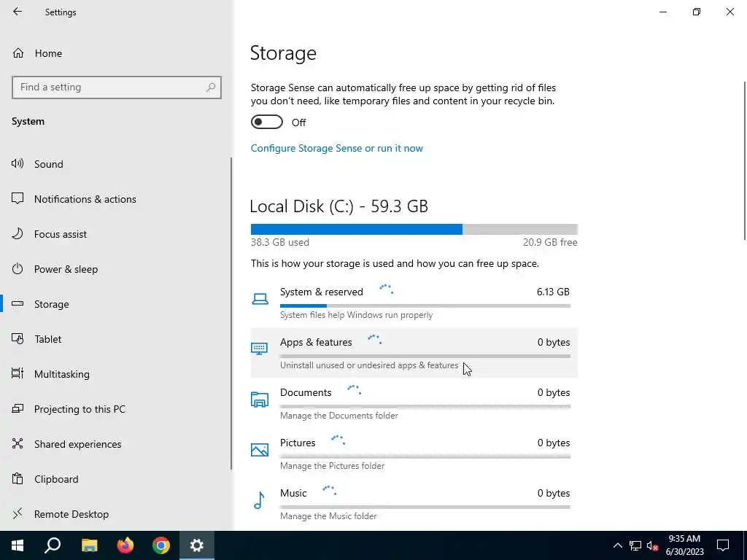Click the Shared experiences label in the sidebar
Screen dimensions: 747x560
[77, 444]
